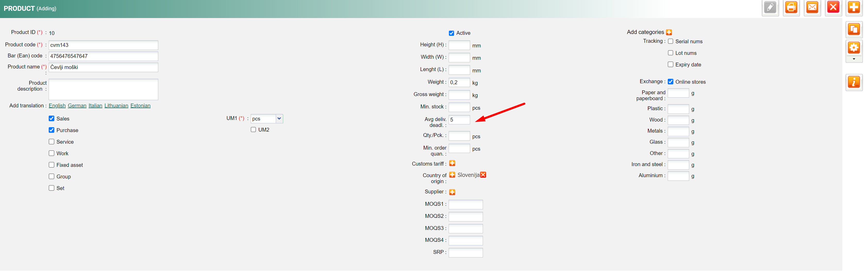
Task: Click the Product name field
Action: click(103, 67)
